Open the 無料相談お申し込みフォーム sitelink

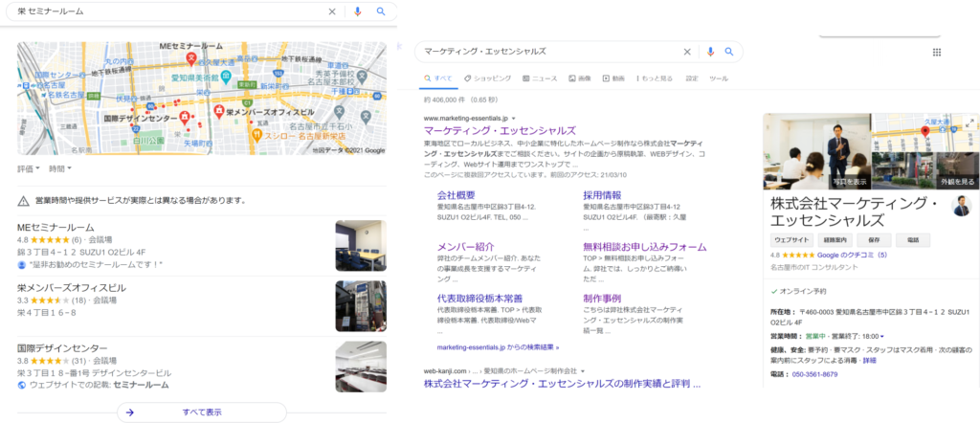point(645,247)
